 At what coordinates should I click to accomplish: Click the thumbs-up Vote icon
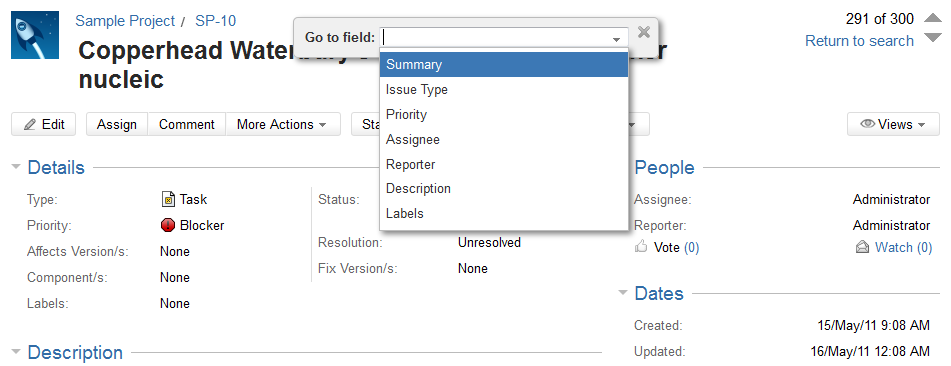click(x=641, y=246)
